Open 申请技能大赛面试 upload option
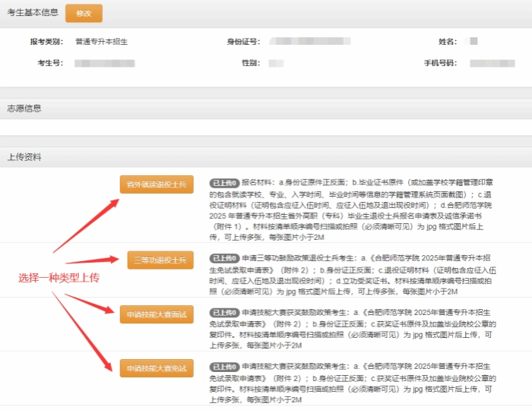Viewport: 532px width, 413px height. coord(157,314)
